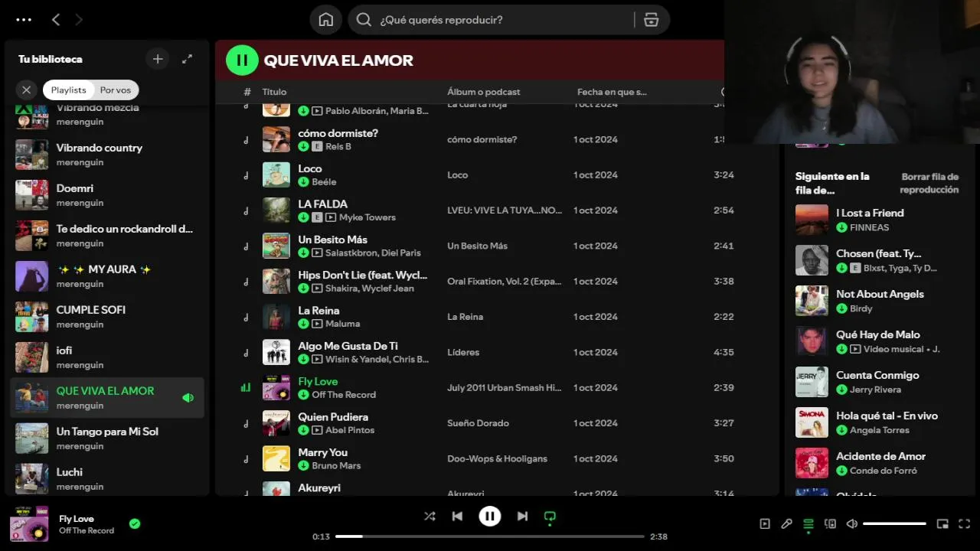980x551 pixels.
Task: Click Borrar fila de reproducción
Action: coord(929,183)
